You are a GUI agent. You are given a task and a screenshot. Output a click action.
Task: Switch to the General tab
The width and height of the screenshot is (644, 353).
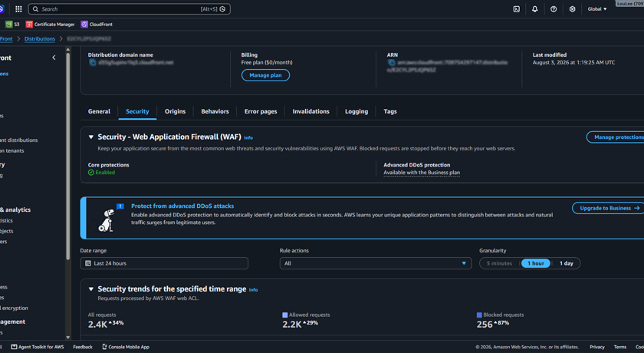99,111
